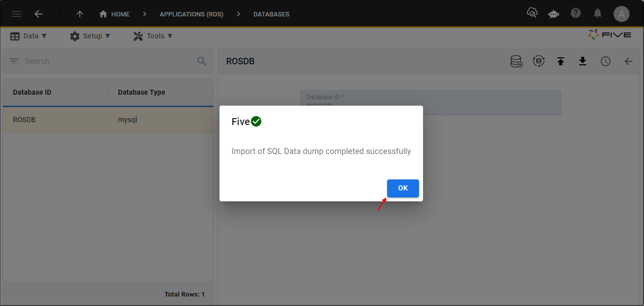This screenshot has width=644, height=306.
Task: Click the back arrow in ROSDB form header
Action: (629, 61)
